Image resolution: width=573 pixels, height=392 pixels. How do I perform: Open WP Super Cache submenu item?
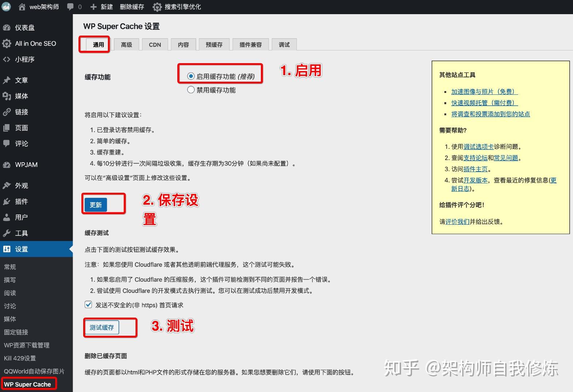27,384
